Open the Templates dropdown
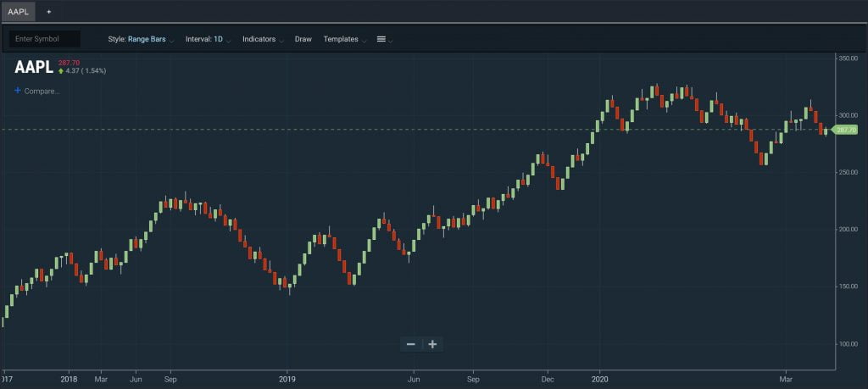The image size is (868, 389). point(345,39)
